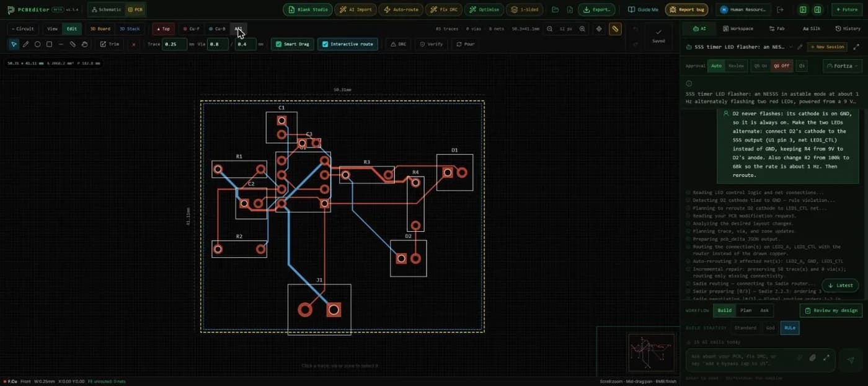Toggle the left panel layout icon

pyautogui.click(x=803, y=10)
